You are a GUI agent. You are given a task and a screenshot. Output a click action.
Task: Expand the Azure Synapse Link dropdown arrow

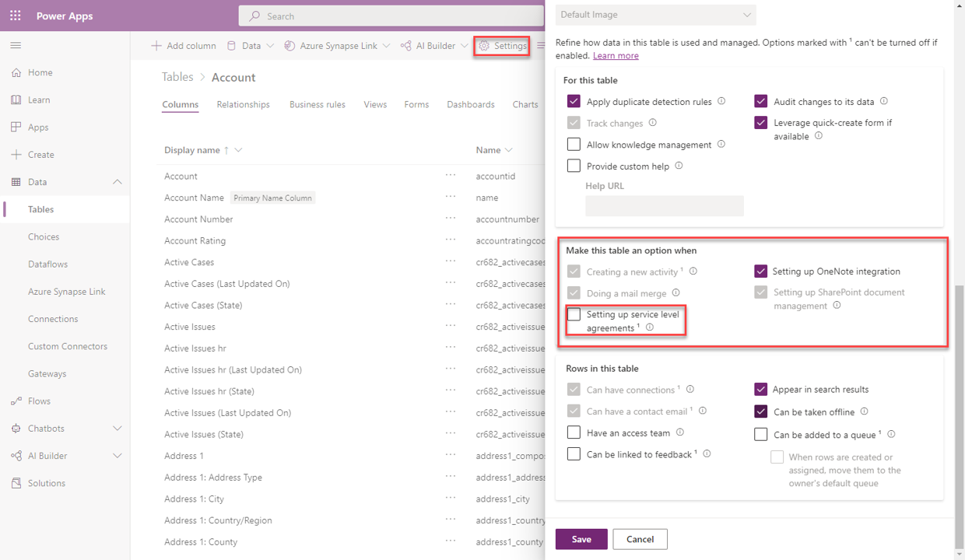pyautogui.click(x=387, y=46)
